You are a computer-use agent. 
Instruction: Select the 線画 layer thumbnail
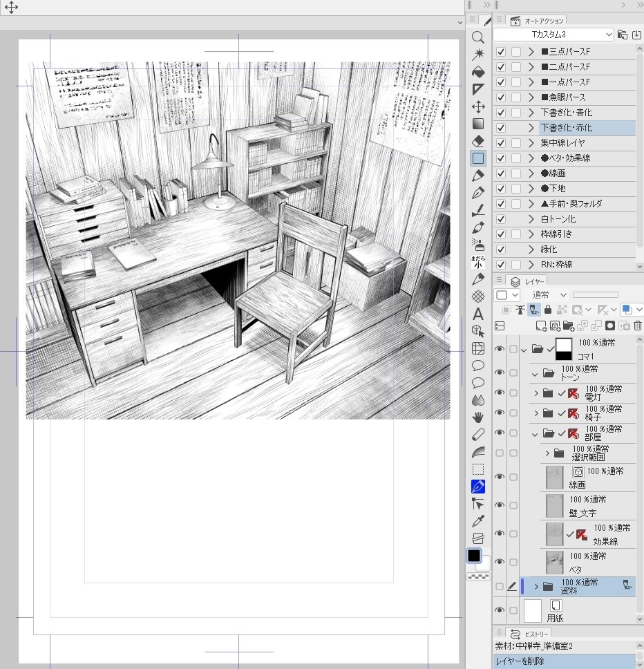point(554,477)
